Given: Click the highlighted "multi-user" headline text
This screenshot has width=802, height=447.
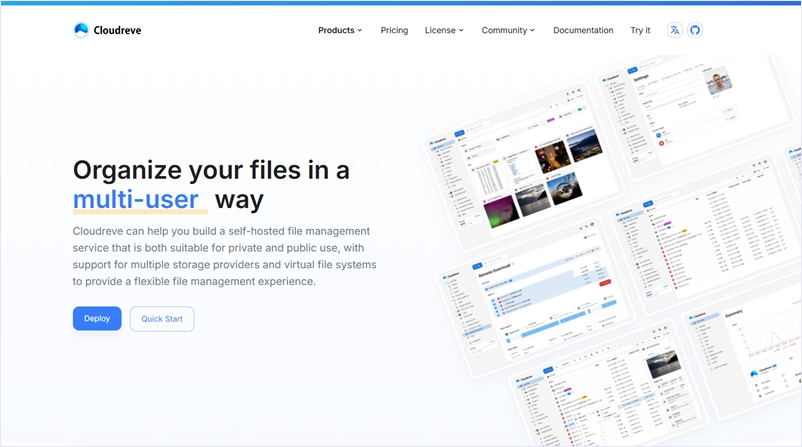Looking at the screenshot, I should pos(136,199).
